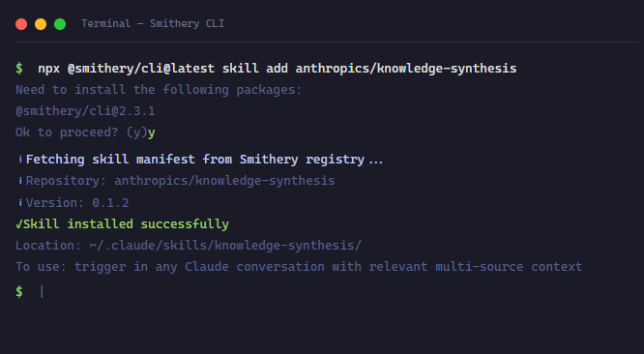This screenshot has width=644, height=354.
Task: Click the yellow minimize window button
Action: (41, 24)
